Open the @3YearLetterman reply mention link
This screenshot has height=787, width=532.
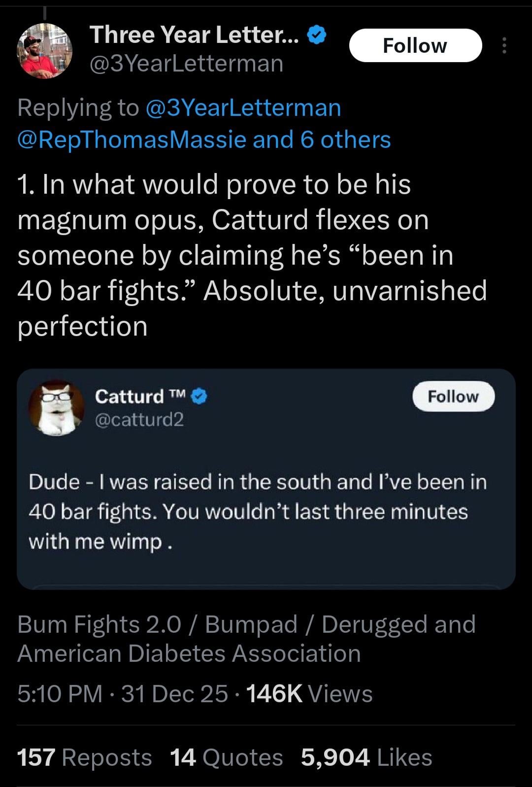tap(243, 107)
